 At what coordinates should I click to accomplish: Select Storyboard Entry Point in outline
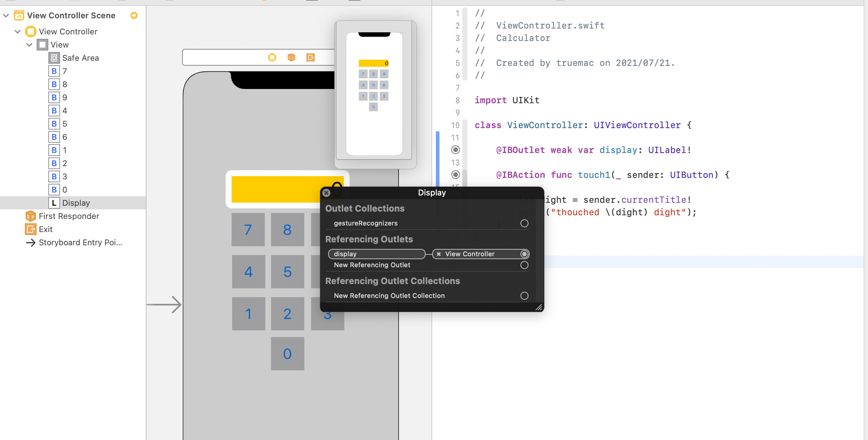coord(80,242)
